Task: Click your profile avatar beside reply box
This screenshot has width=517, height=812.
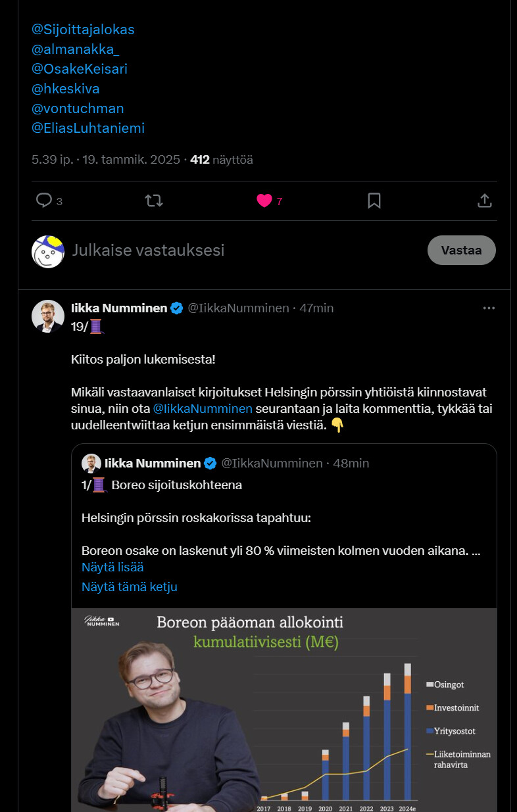Action: pos(48,251)
